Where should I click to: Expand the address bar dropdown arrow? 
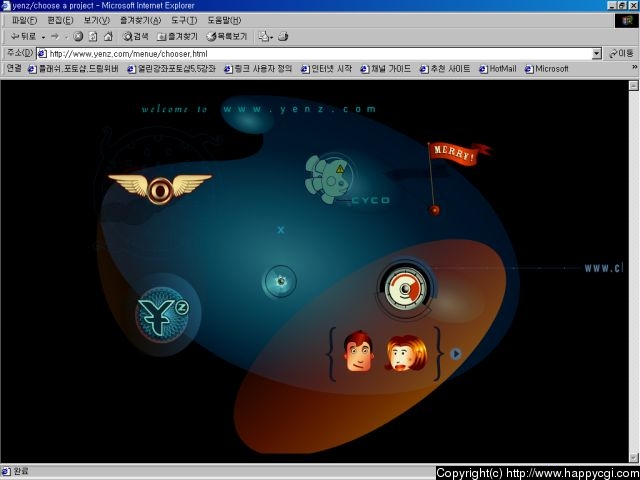click(x=597, y=54)
